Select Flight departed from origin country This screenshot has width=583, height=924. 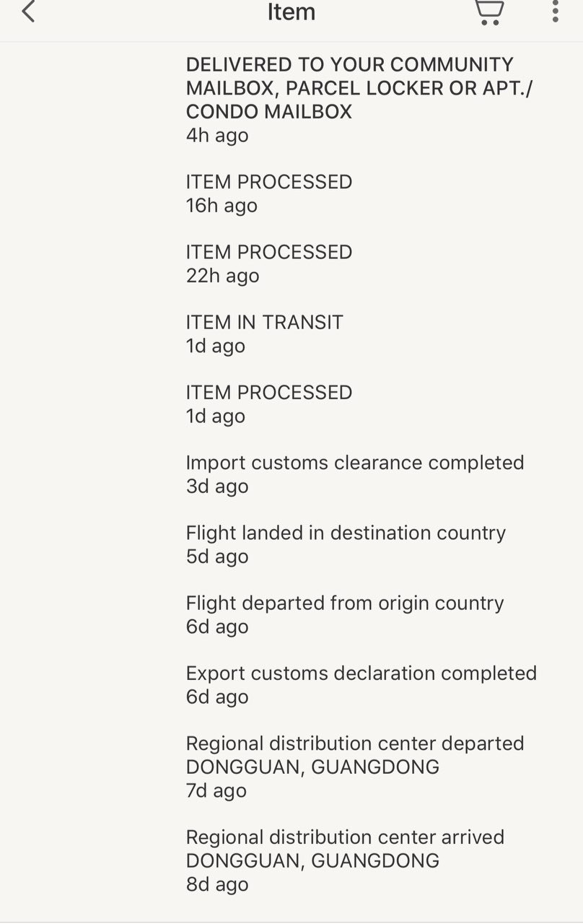click(345, 603)
